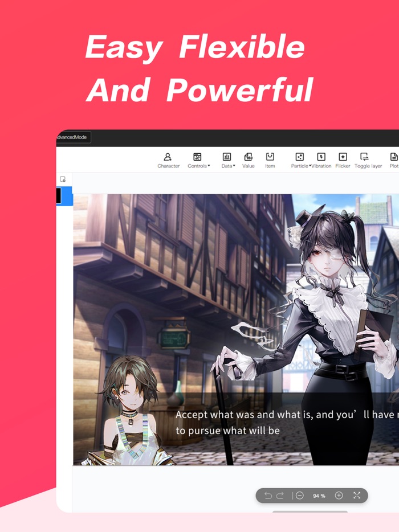This screenshot has width=399, height=532.
Task: Select the Item tool
Action: click(270, 160)
